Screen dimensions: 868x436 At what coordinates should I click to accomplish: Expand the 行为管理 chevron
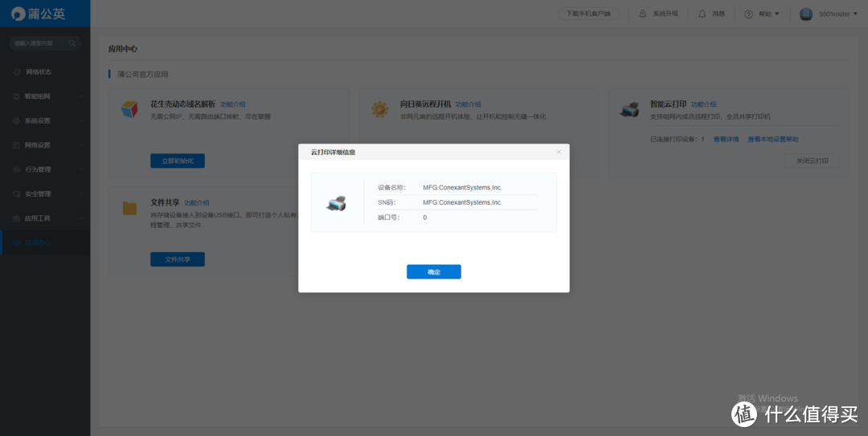point(81,169)
